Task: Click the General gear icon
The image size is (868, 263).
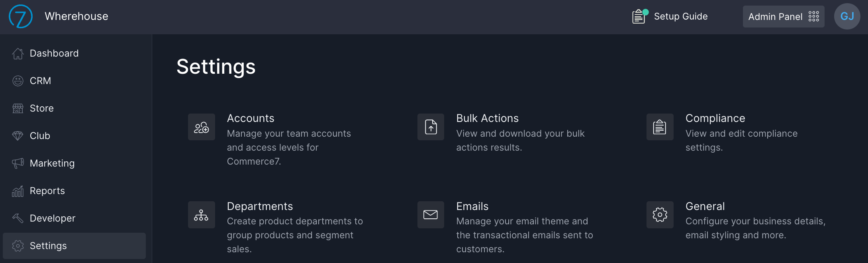Action: (x=660, y=215)
